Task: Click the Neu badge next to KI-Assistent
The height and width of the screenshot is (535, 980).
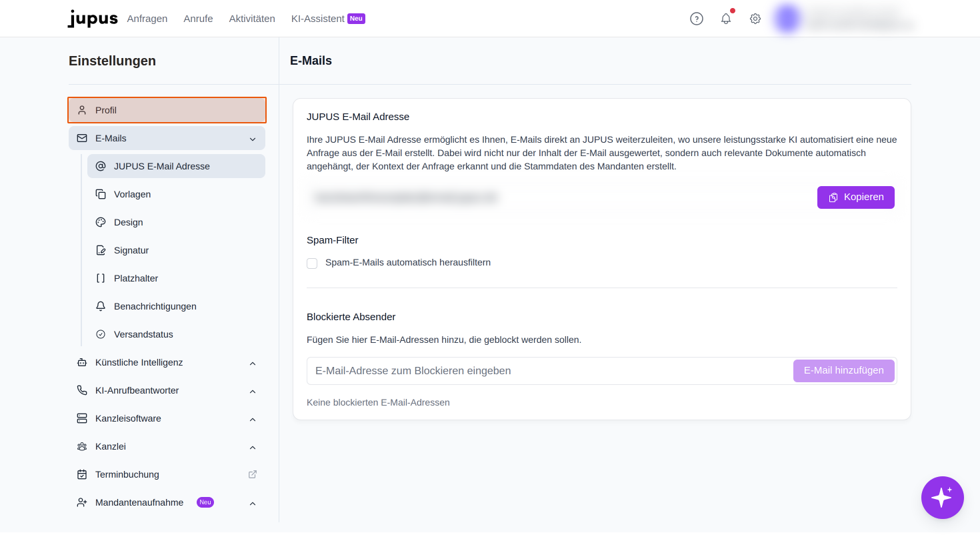Action: 356,19
